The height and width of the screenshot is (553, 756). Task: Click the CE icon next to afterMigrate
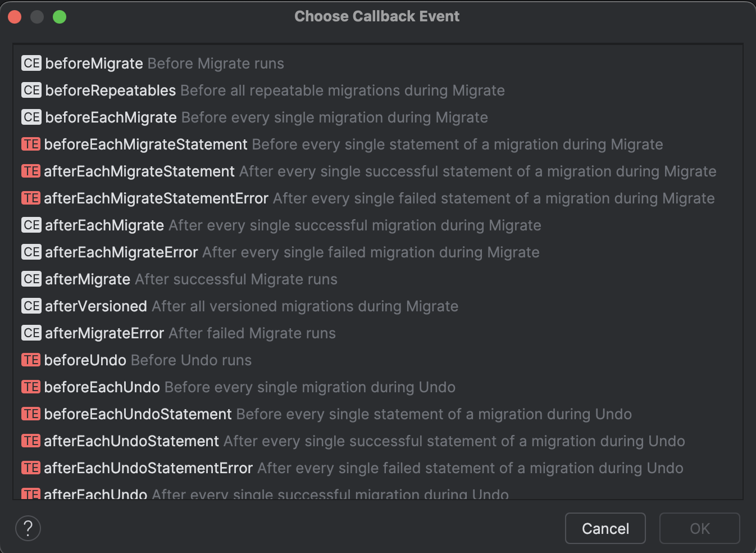tap(31, 279)
